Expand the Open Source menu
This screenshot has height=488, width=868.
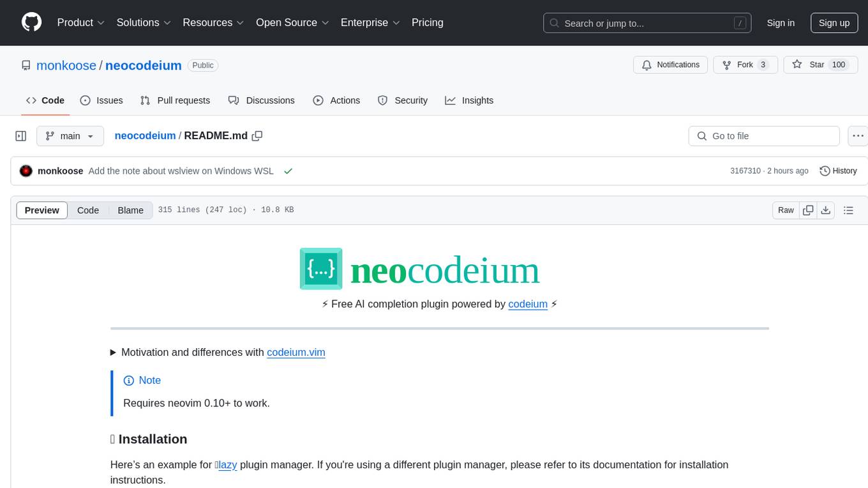click(292, 22)
